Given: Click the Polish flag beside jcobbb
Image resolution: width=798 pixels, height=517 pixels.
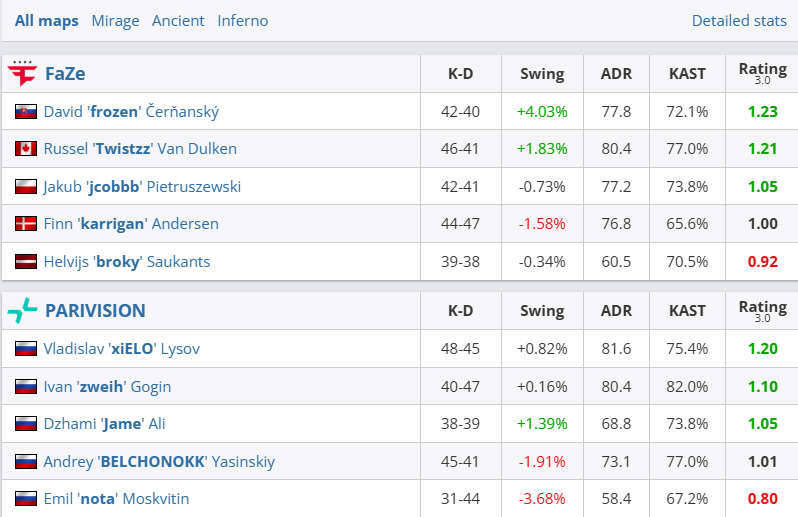Looking at the screenshot, I should [x=26, y=187].
